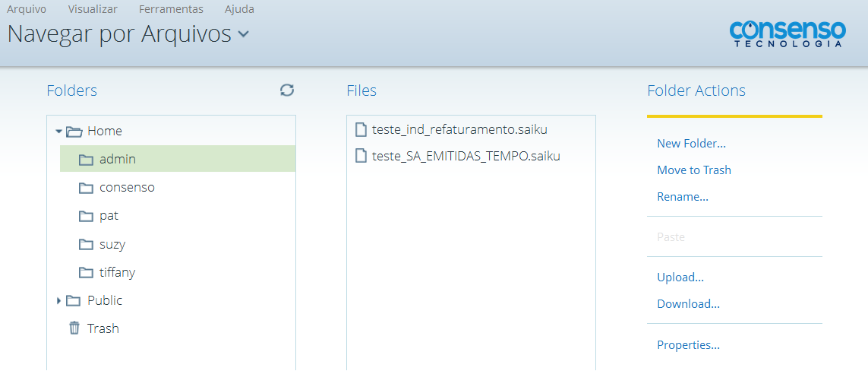The image size is (868, 371).
Task: Expand the Public folder tree
Action: (x=58, y=301)
